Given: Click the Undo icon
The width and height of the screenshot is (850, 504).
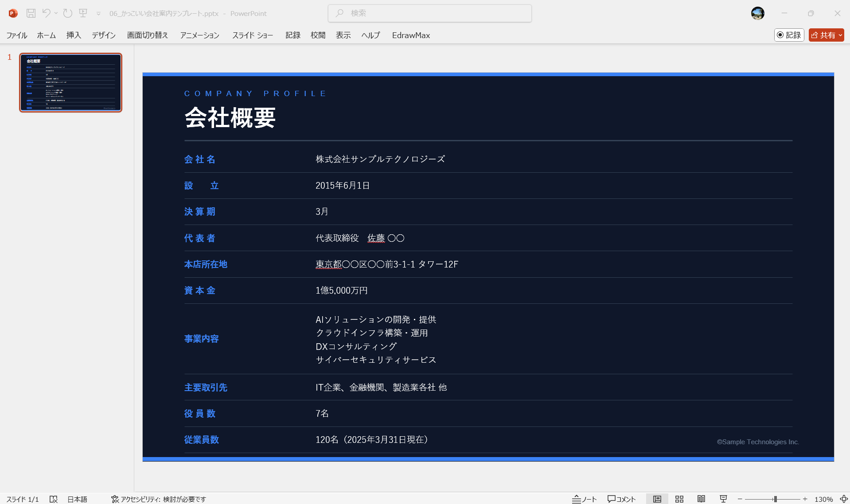Looking at the screenshot, I should click(46, 13).
